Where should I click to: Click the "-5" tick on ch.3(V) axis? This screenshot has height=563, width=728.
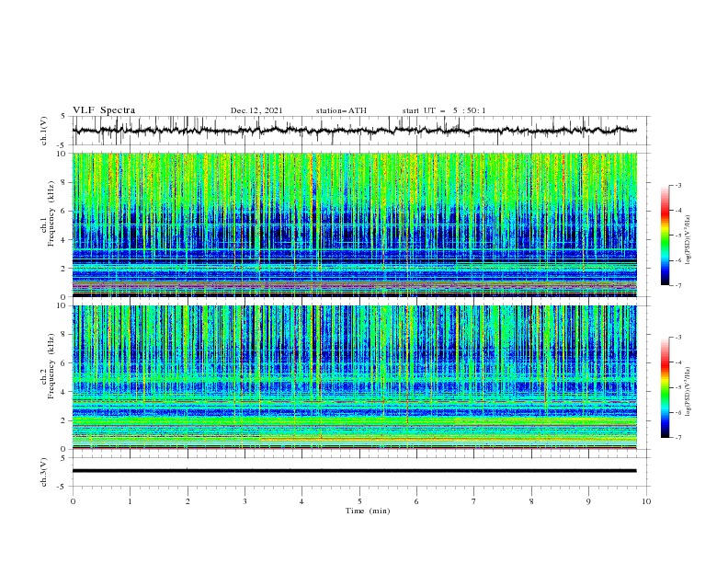(63, 487)
